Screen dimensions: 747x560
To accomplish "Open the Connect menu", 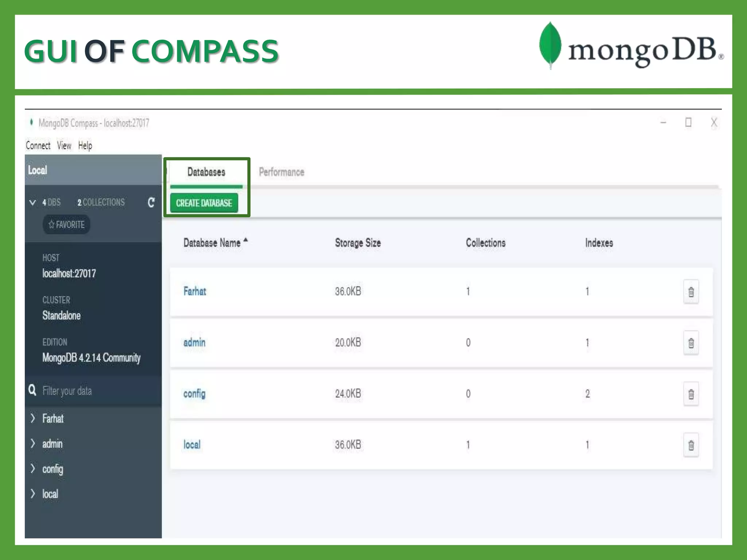I will tap(38, 145).
